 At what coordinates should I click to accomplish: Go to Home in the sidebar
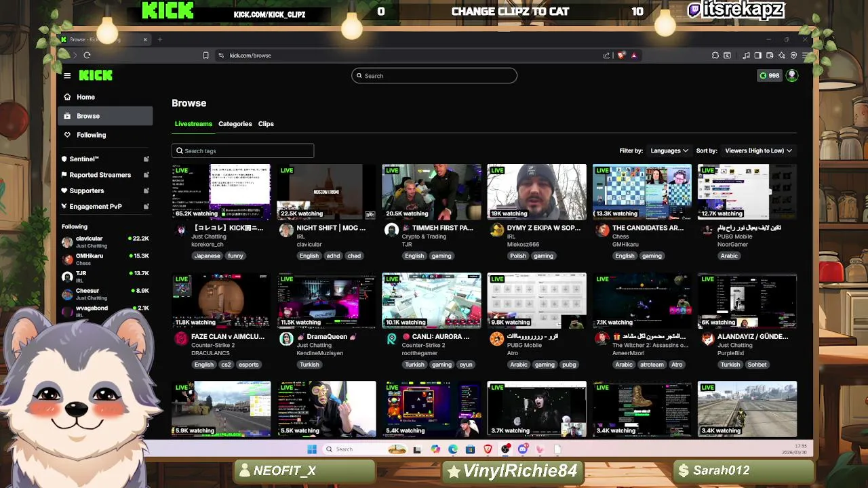tap(105, 97)
